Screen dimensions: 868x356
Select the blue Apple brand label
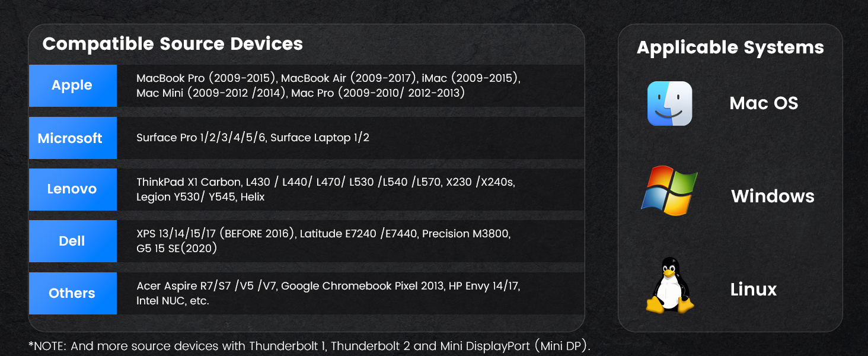[72, 85]
